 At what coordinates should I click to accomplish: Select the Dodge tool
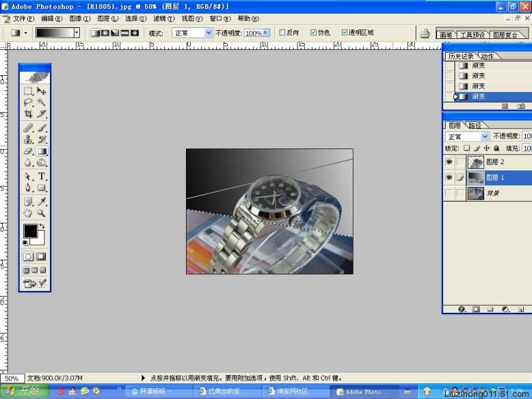click(x=42, y=163)
